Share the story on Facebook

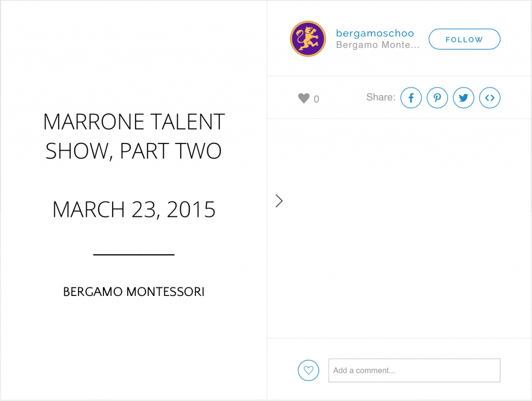411,98
